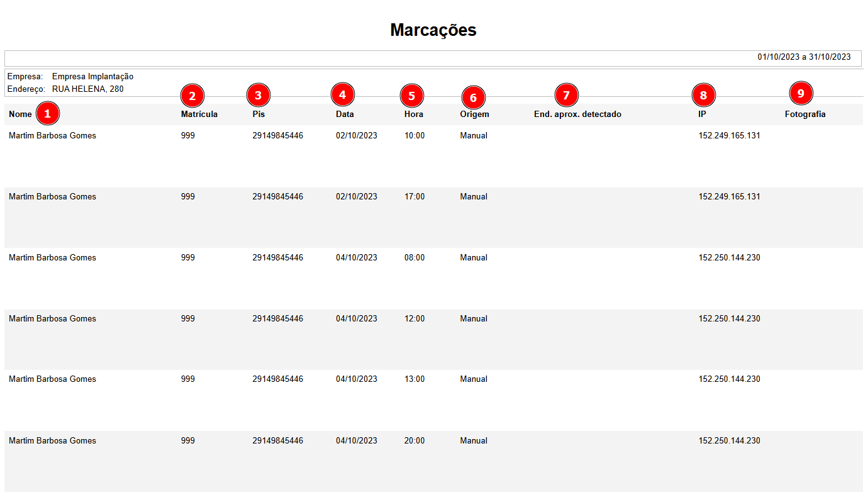Click date 04/10/2023 in the 12:00 row
The height and width of the screenshot is (502, 868).
[x=357, y=319]
